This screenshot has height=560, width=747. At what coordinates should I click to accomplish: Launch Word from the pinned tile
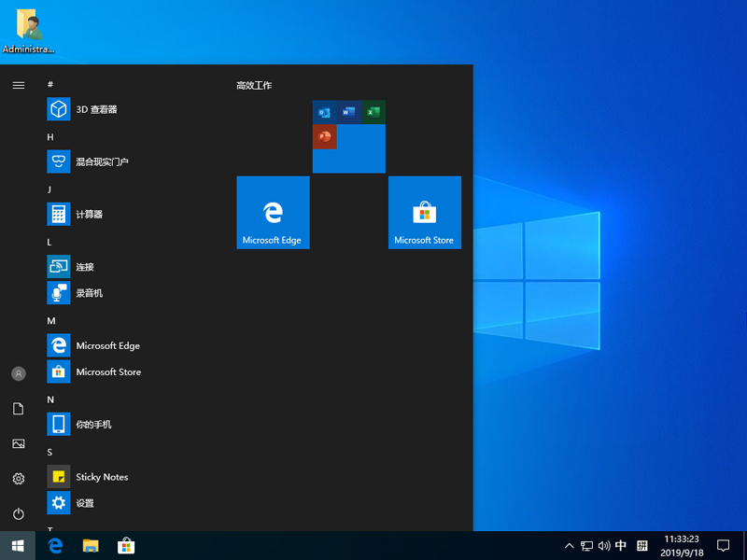tap(349, 111)
